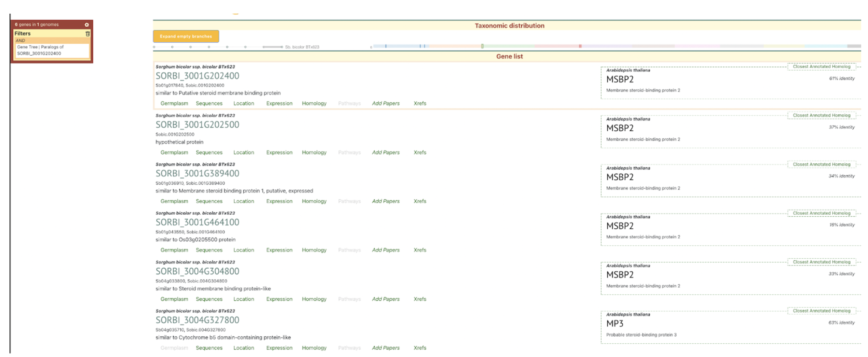Click the red marker in taxonomic distribution bar
The height and width of the screenshot is (357, 868).
(x=580, y=46)
